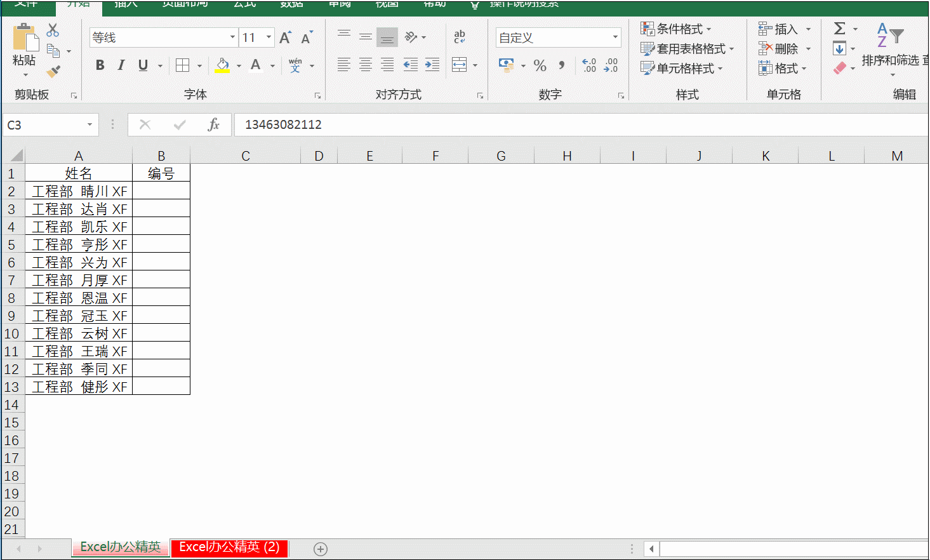
Task: Click the increase indent icon
Action: [432, 64]
